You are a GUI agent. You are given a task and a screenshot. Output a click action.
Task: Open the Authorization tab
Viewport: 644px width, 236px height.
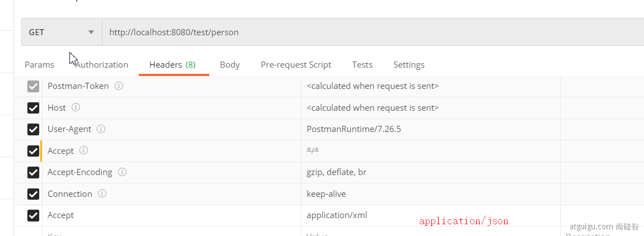click(102, 65)
